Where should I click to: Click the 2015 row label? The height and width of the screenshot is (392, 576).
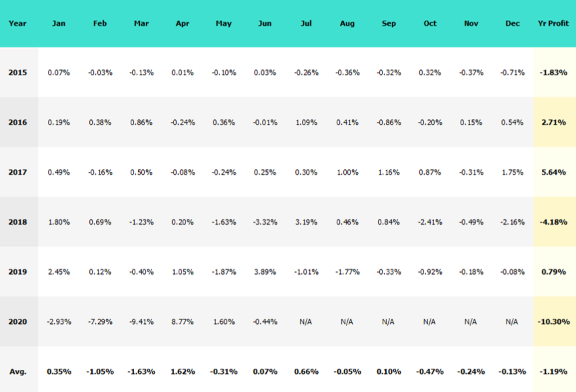coord(17,72)
